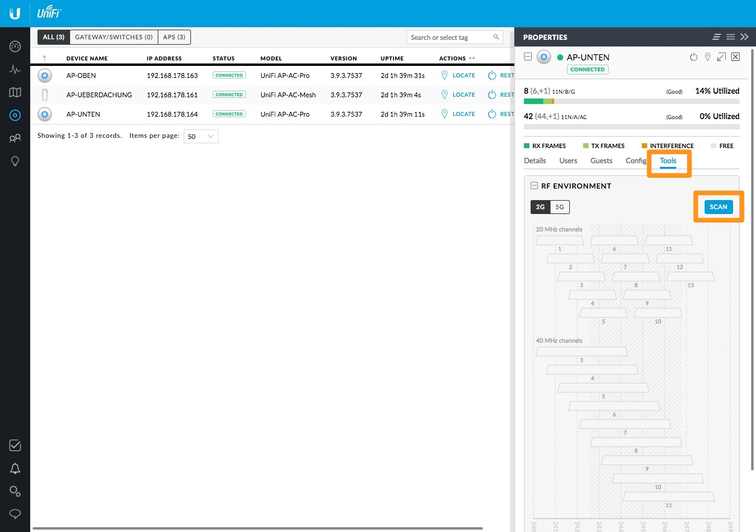The image size is (756, 532).
Task: Click the AP-OBEN device icon
Action: [x=44, y=76]
